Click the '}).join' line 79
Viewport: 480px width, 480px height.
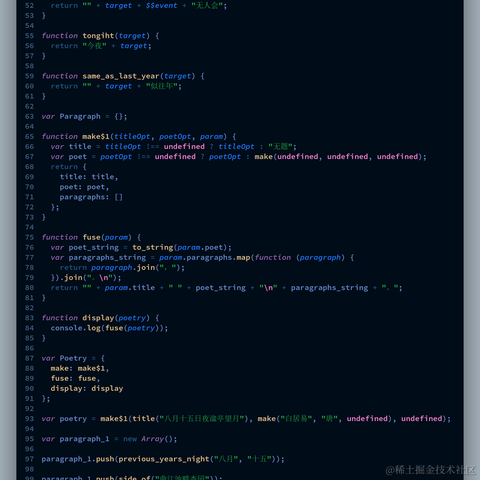pyautogui.click(x=86, y=278)
